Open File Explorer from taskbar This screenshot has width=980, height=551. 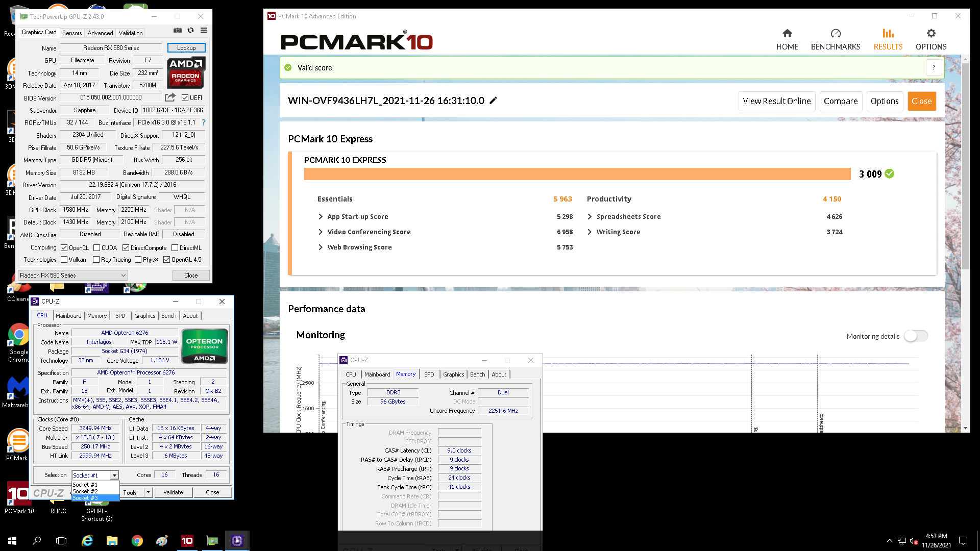click(x=112, y=540)
